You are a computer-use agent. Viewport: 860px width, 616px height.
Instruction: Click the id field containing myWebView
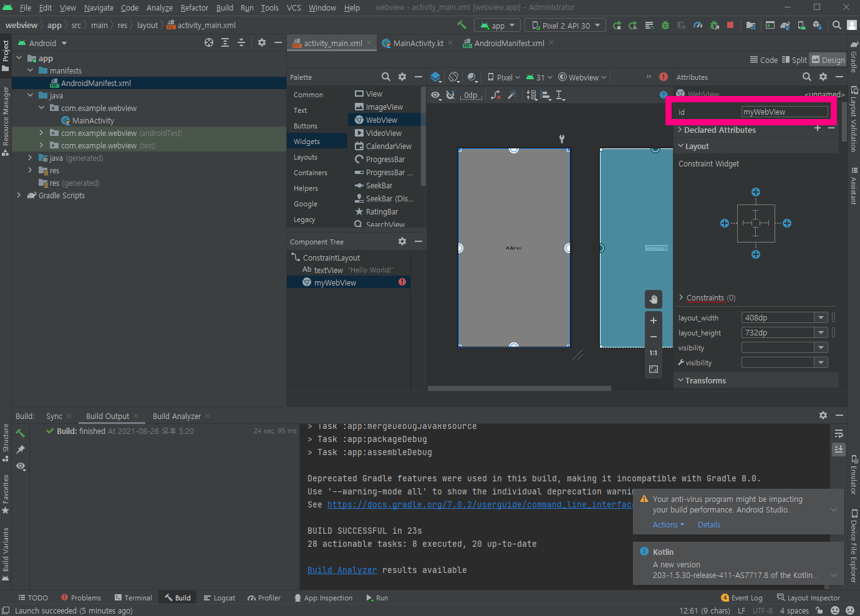[785, 112]
